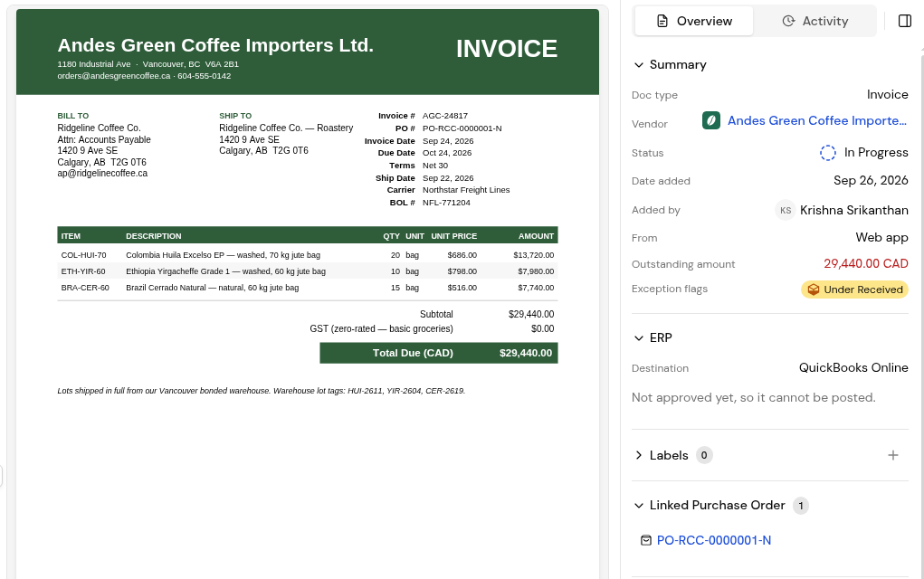Click the Due Date Oct 24, 2026
The width and height of the screenshot is (924, 579).
tap(447, 153)
